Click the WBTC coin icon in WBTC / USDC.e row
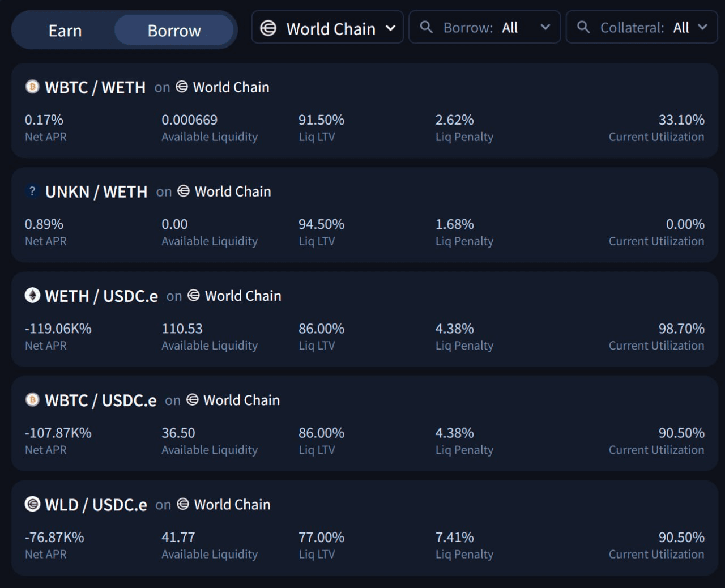Screen dimensions: 725x588 [32, 399]
